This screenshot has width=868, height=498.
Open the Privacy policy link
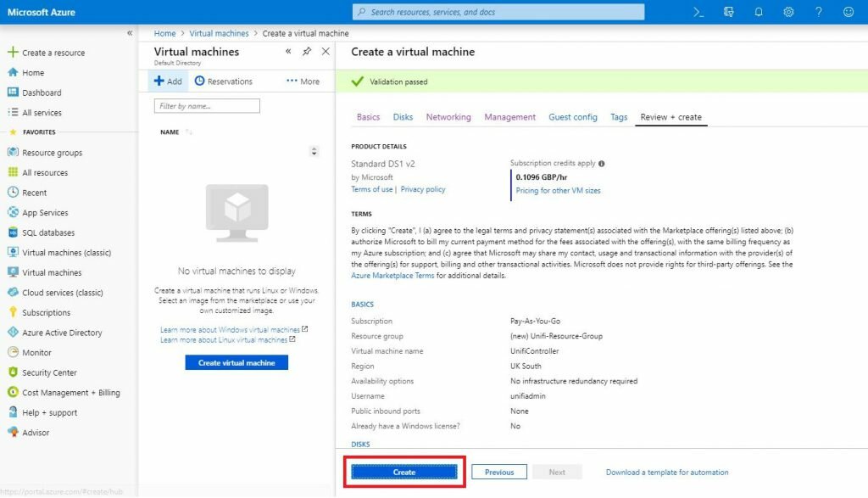click(423, 189)
